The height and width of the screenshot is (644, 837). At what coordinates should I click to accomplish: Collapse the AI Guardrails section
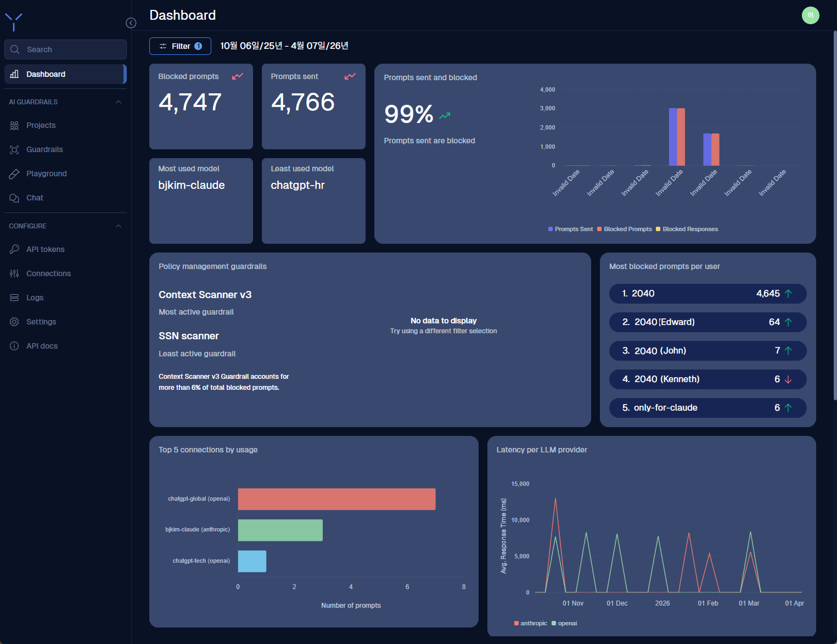[x=119, y=102]
